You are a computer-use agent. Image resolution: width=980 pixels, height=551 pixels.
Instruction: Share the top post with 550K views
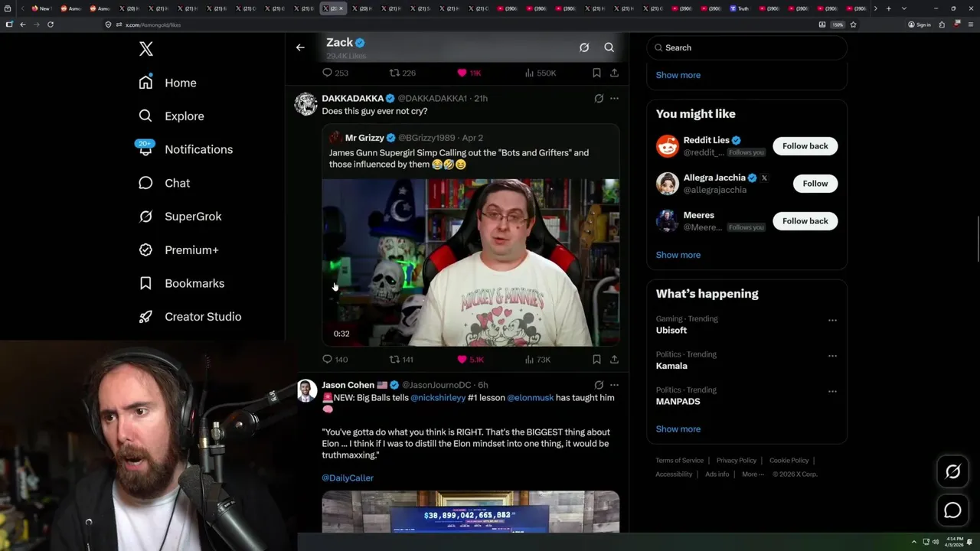coord(614,73)
